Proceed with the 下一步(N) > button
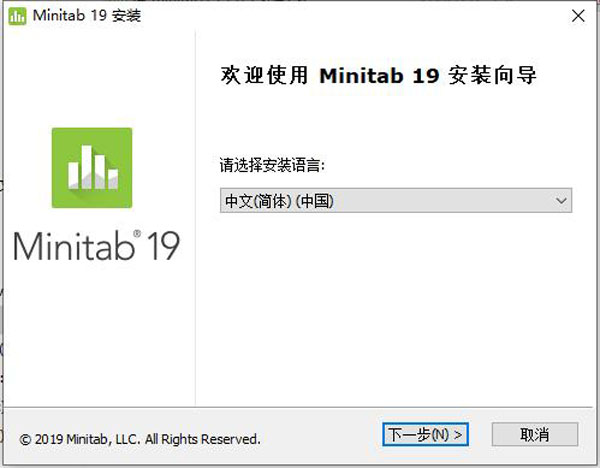The height and width of the screenshot is (468, 600). pyautogui.click(x=425, y=435)
